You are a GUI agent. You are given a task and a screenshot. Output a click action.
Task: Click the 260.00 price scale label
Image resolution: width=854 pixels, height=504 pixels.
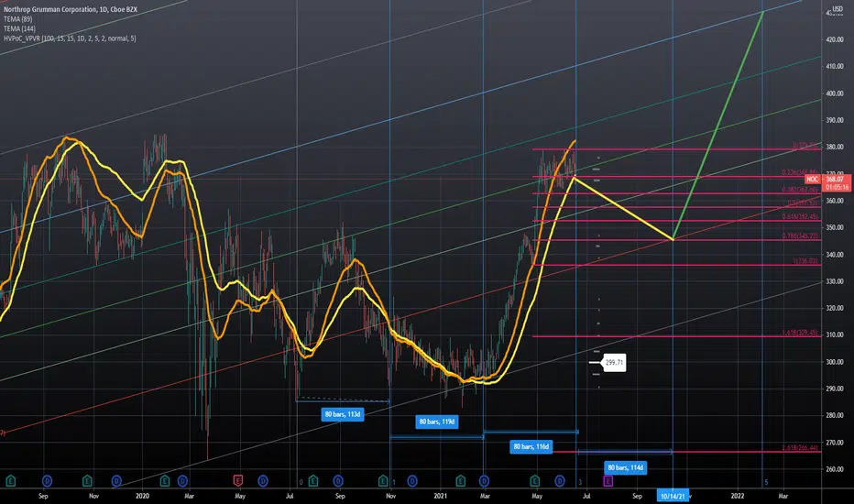[x=835, y=469]
